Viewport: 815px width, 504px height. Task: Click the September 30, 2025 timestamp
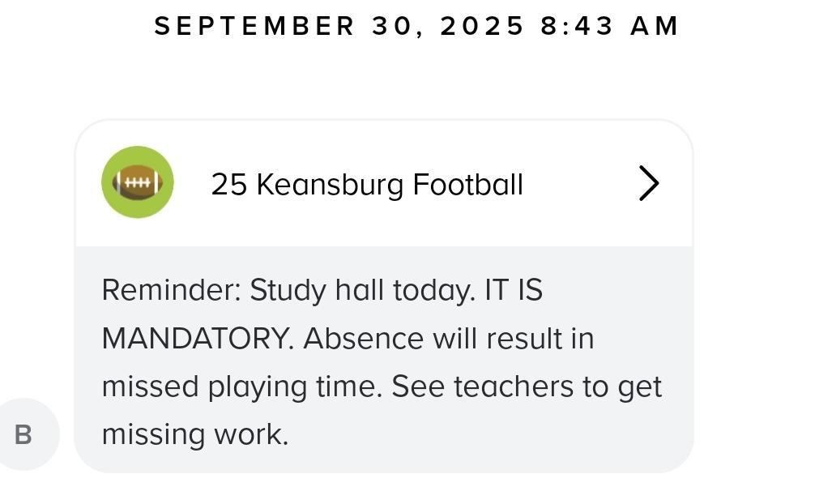point(416,26)
